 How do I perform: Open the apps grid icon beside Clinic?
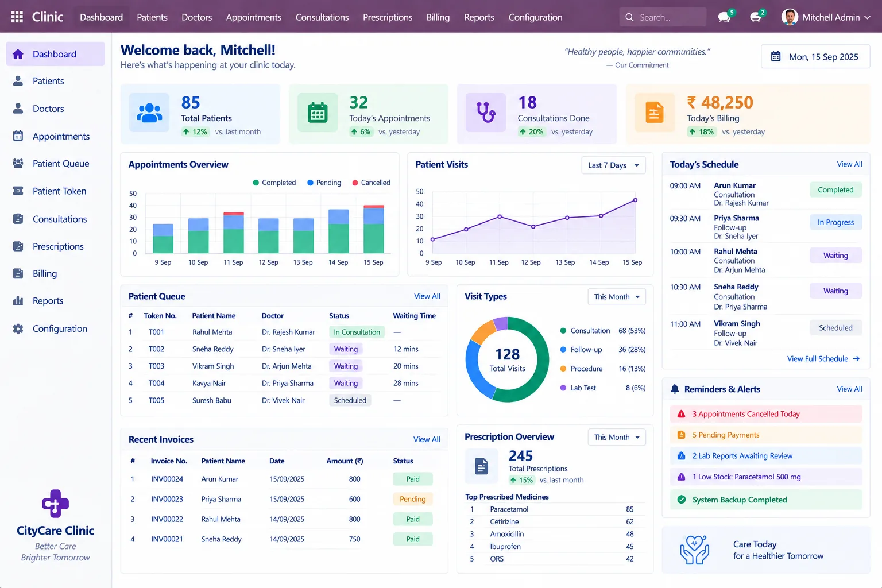click(17, 17)
